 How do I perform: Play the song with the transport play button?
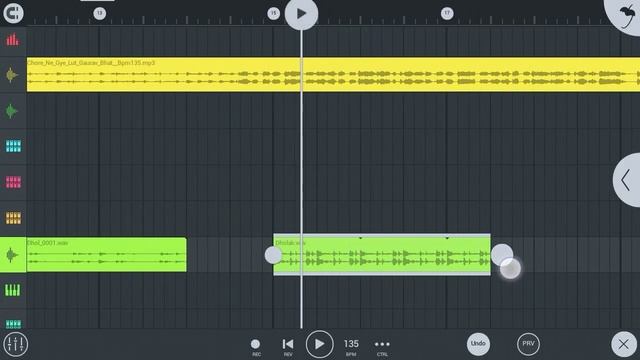click(x=319, y=344)
